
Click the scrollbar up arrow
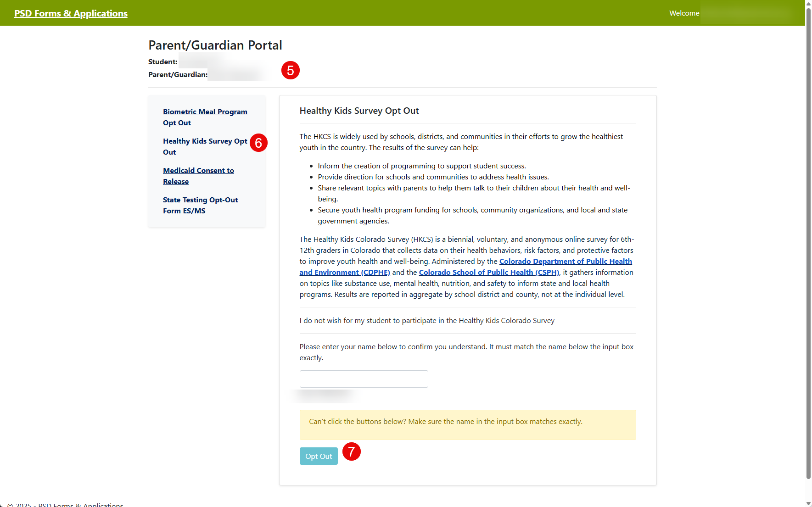(x=808, y=4)
